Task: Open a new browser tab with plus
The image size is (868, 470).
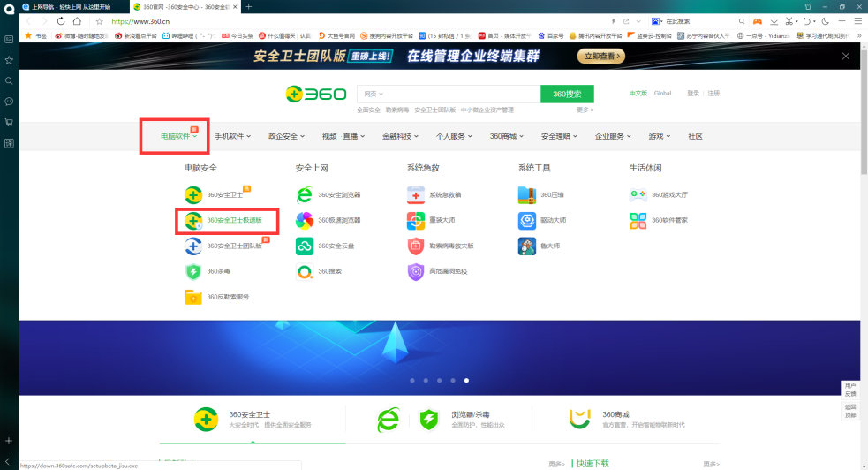Action: point(248,7)
